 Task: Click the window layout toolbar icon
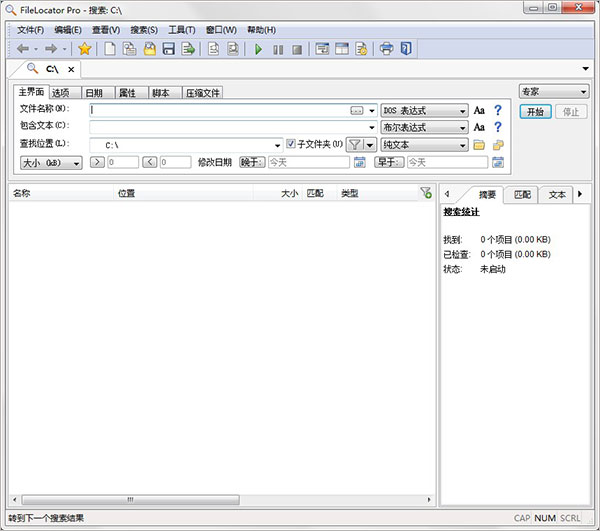[x=342, y=49]
